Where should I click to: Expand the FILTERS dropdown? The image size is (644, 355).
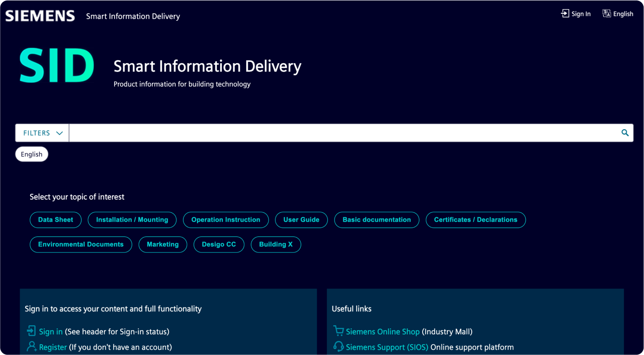click(42, 133)
